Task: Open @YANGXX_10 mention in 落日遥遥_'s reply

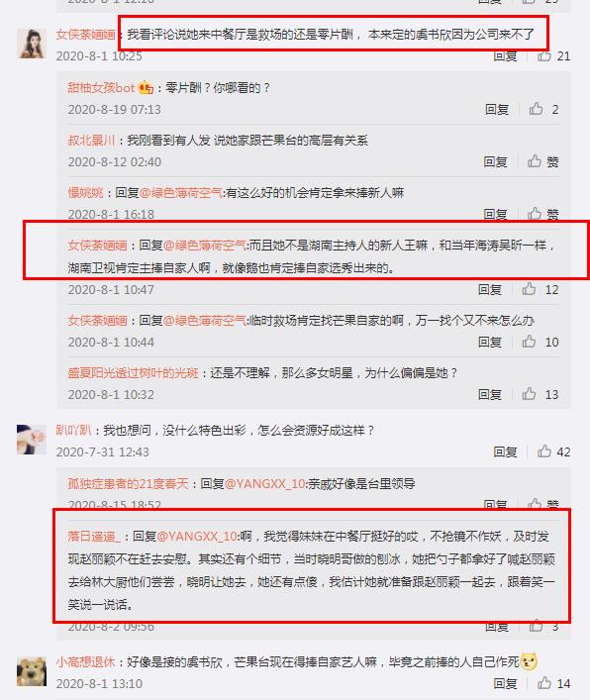Action: click(198, 536)
